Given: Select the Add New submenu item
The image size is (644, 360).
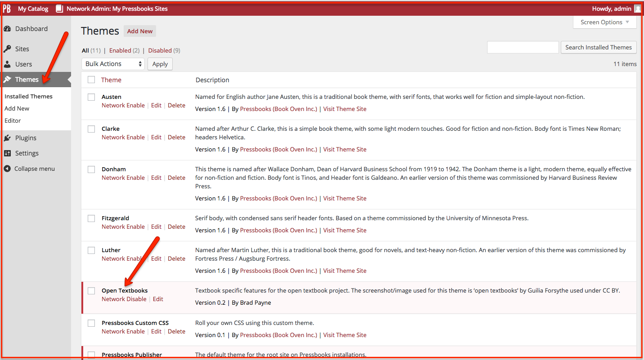Looking at the screenshot, I should point(17,108).
